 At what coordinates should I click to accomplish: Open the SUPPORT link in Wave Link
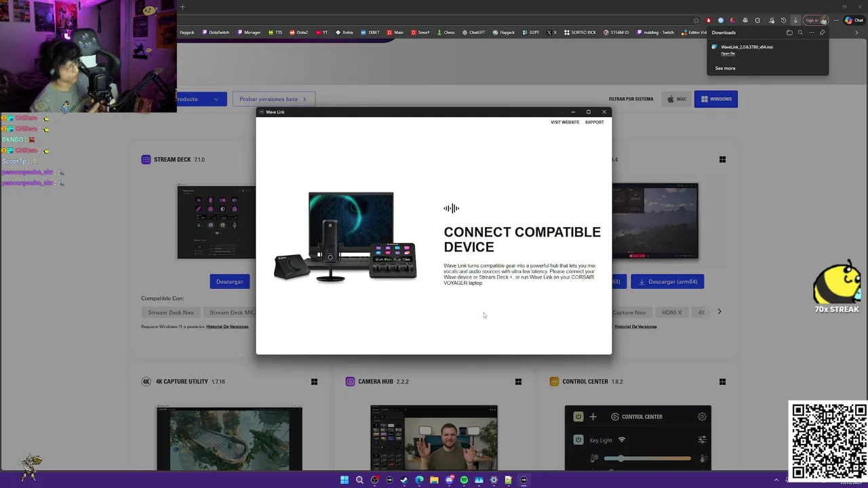click(594, 122)
